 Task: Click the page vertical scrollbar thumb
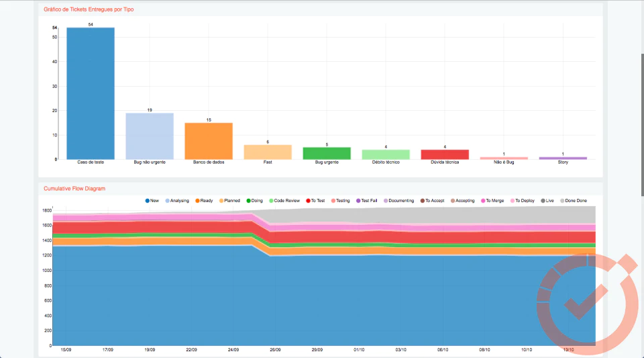(642, 124)
